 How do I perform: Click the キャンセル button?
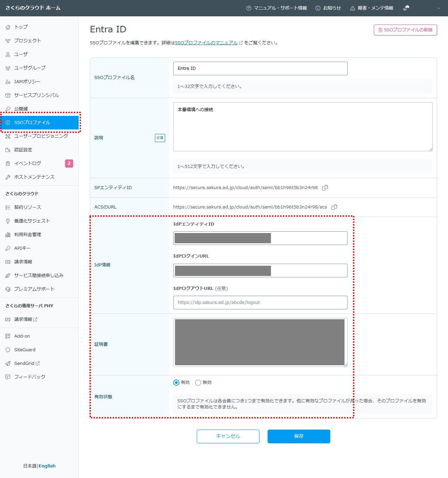click(x=228, y=436)
